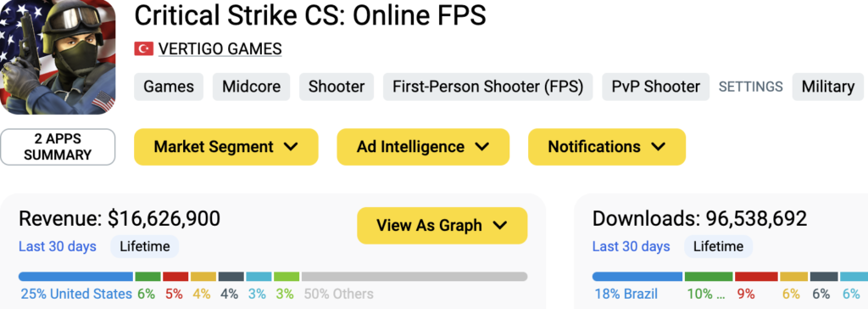Image resolution: width=868 pixels, height=309 pixels.
Task: Expand the Notifications dropdown
Action: tap(607, 147)
